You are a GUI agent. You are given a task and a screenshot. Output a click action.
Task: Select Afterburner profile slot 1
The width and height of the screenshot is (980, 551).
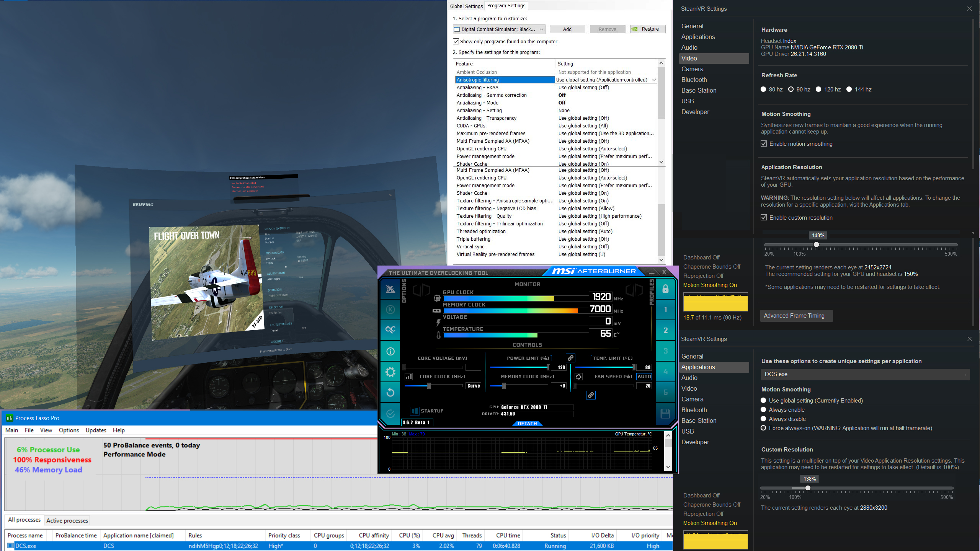coord(665,310)
